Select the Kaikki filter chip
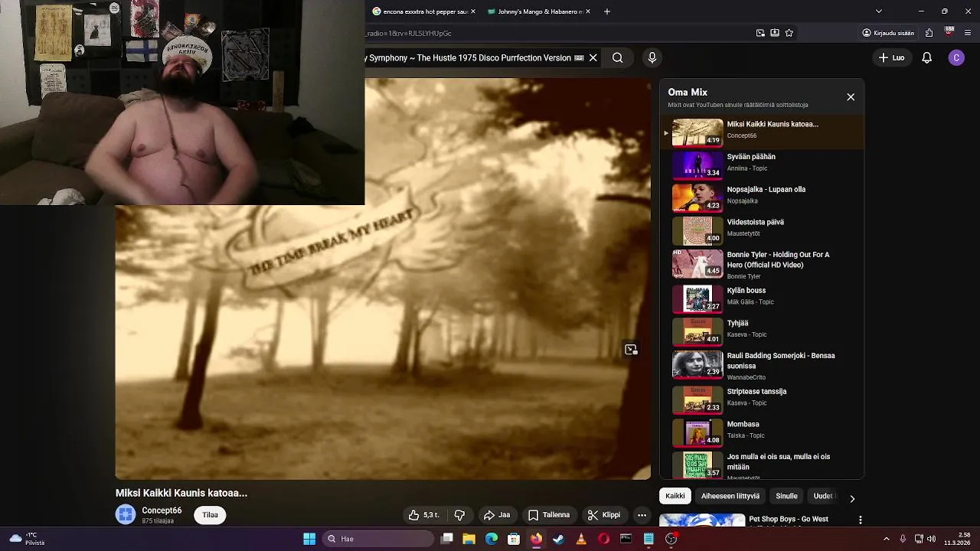The height and width of the screenshot is (551, 980). (x=675, y=496)
